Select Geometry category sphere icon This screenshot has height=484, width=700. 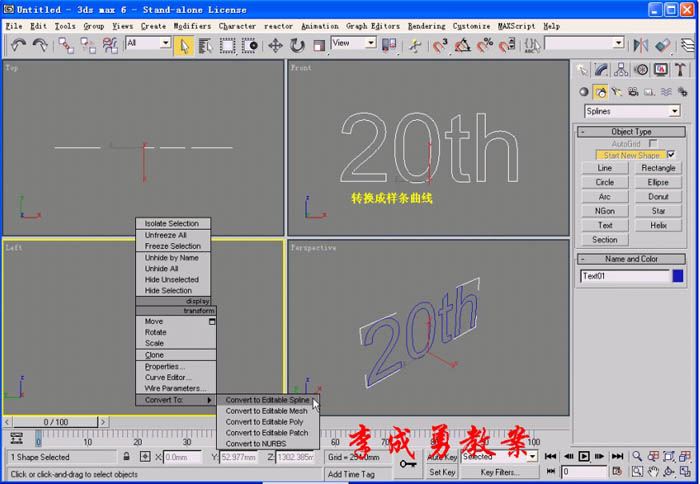(583, 92)
